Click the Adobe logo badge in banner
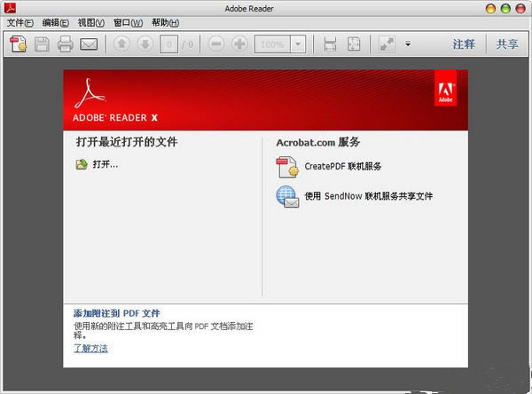The width and height of the screenshot is (532, 394). pos(445,89)
